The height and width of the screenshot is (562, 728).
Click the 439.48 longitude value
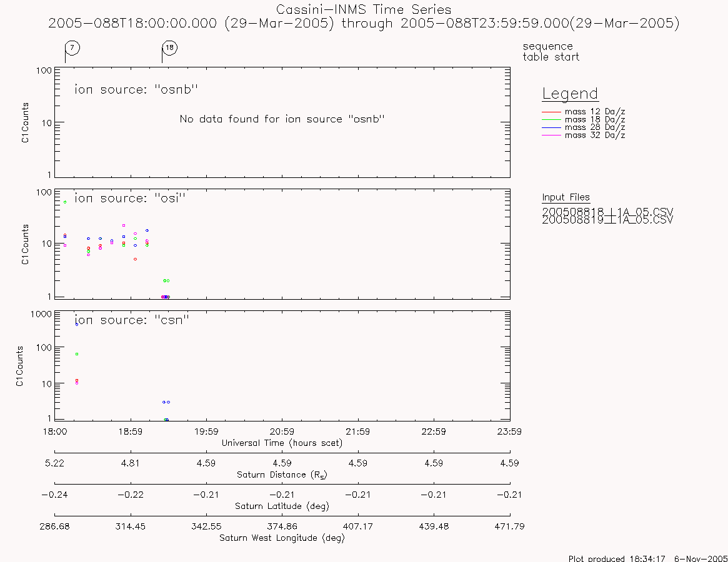point(434,527)
